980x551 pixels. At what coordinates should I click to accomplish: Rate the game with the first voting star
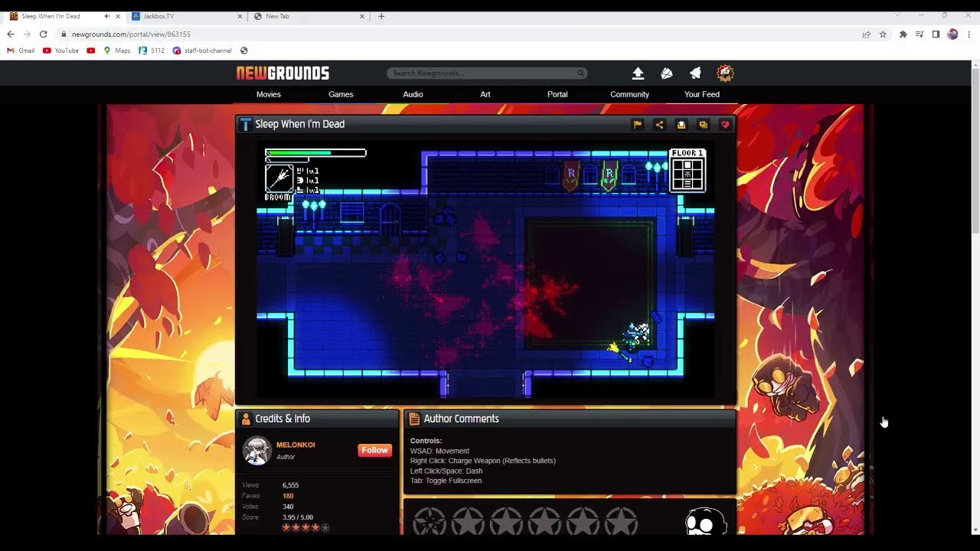coord(430,521)
